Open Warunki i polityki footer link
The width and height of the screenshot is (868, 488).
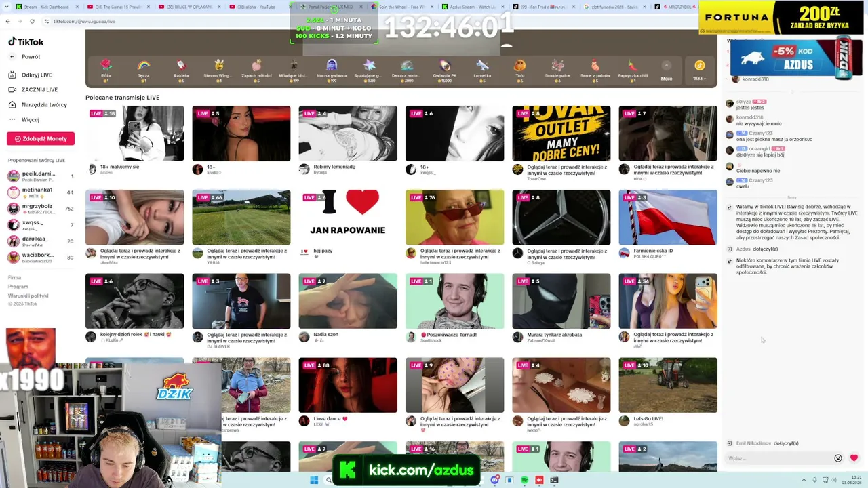pyautogui.click(x=28, y=296)
